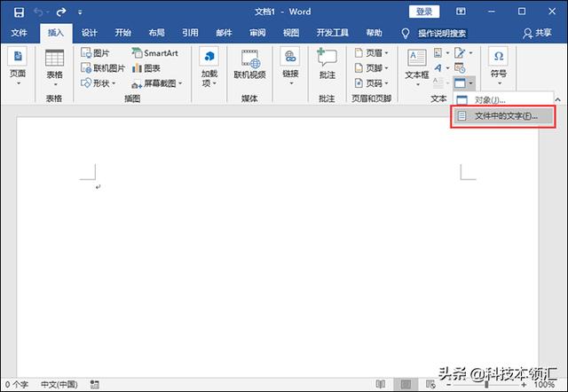The width and height of the screenshot is (568, 392).
Task: Expand the 形状 shapes dropdown
Action: 114,83
